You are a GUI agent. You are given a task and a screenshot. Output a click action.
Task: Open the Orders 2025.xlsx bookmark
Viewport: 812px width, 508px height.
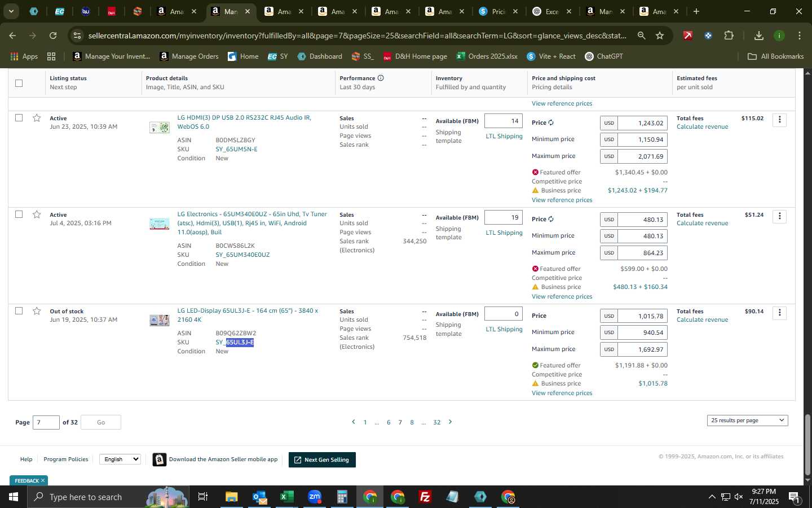[487, 56]
